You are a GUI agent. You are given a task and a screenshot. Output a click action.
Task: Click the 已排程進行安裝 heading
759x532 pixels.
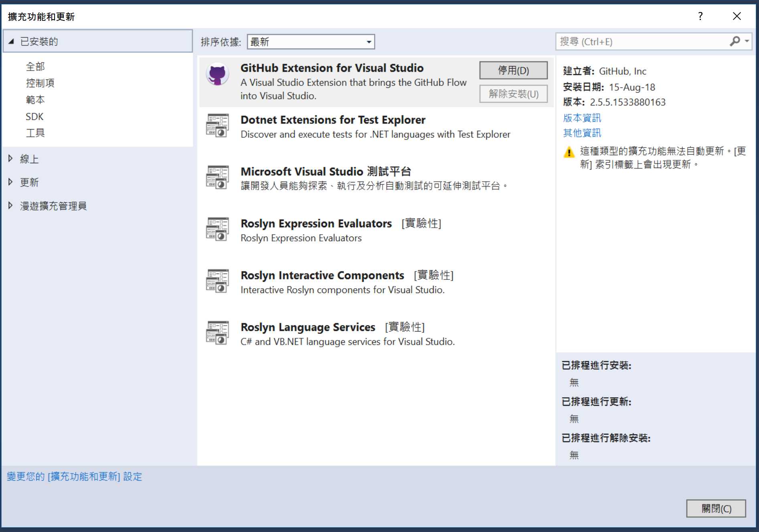[597, 365]
